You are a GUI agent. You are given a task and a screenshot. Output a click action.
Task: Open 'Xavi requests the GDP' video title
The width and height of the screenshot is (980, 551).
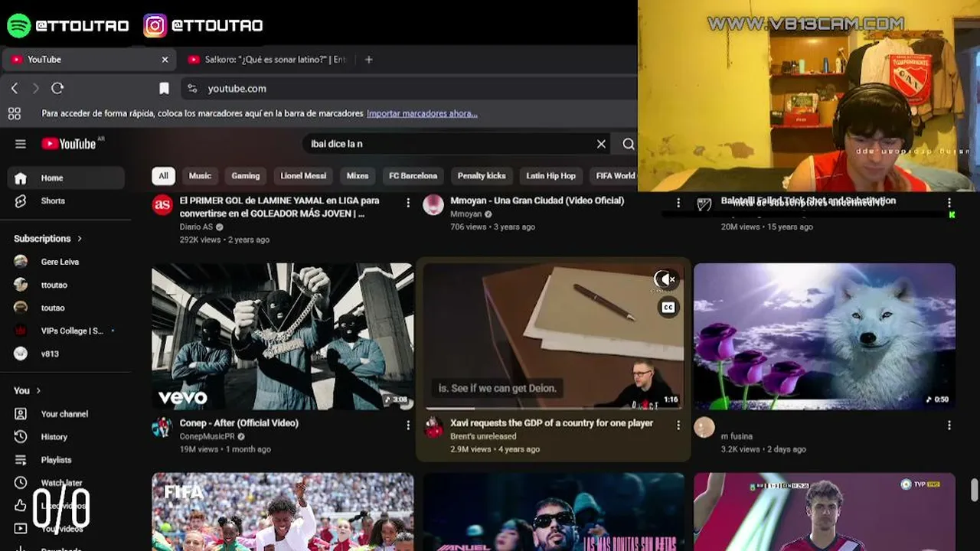coord(551,423)
